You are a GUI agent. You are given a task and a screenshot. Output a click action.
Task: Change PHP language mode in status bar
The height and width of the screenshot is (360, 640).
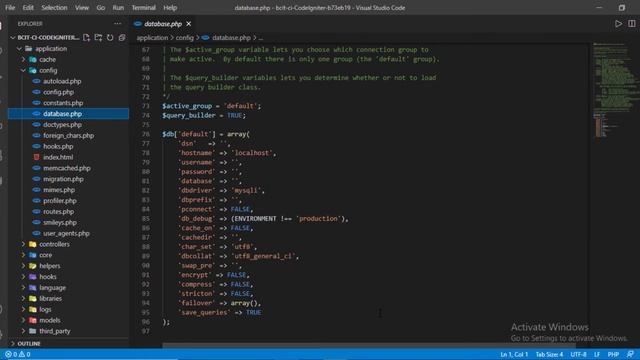[613, 354]
